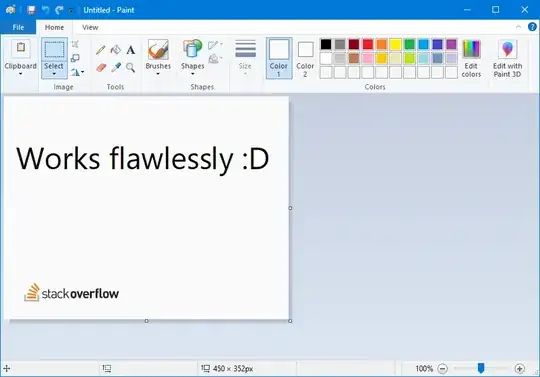The width and height of the screenshot is (540, 377).
Task: Open the File menu
Action: pyautogui.click(x=18, y=27)
